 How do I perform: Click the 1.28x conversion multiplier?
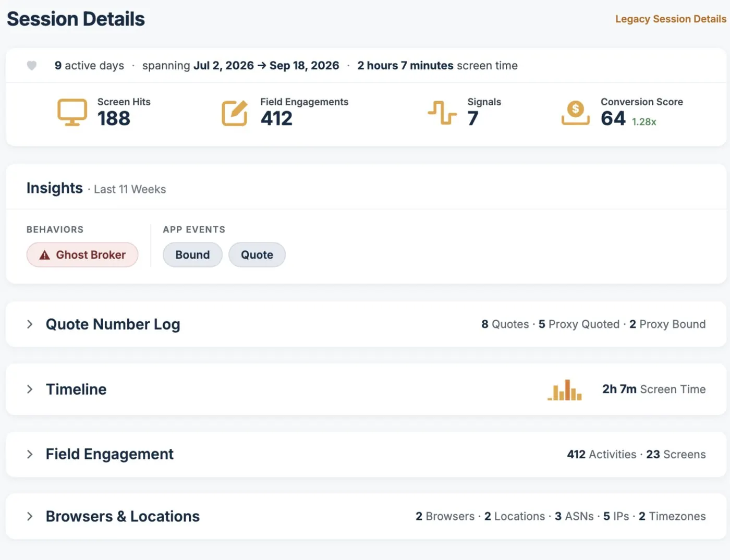click(644, 121)
